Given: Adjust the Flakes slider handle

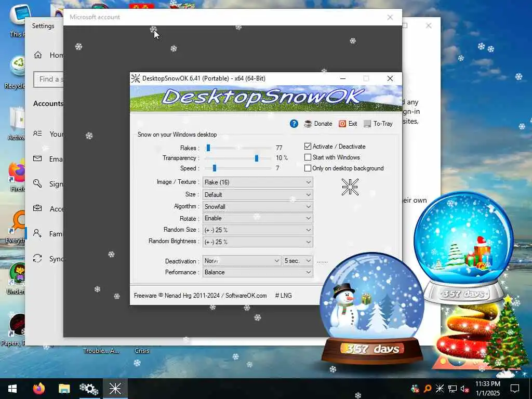Looking at the screenshot, I should [208, 148].
